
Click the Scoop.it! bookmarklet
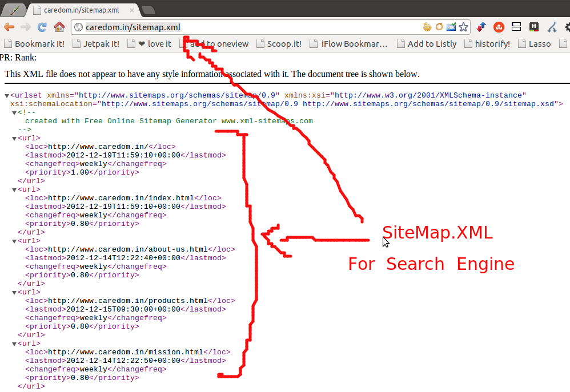279,44
